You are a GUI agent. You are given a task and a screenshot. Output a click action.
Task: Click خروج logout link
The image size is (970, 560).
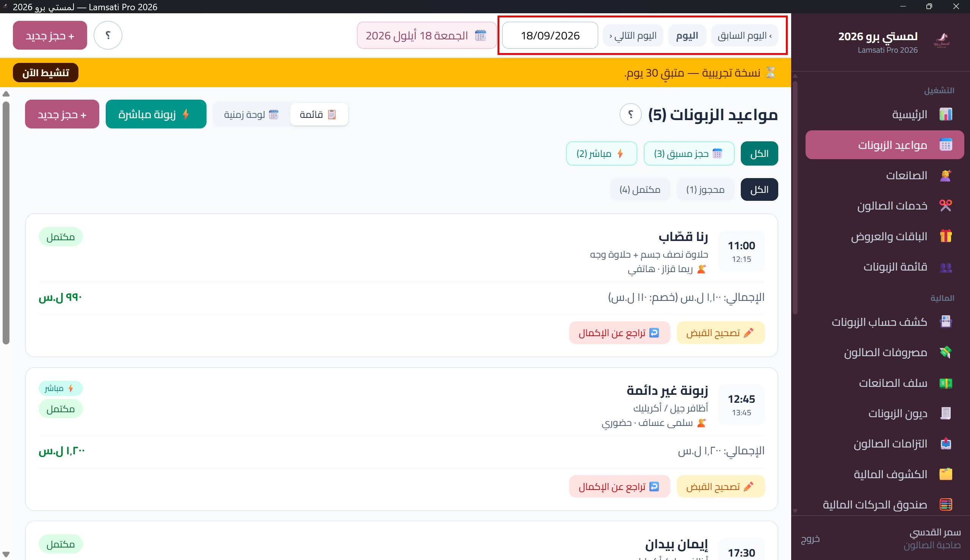810,539
